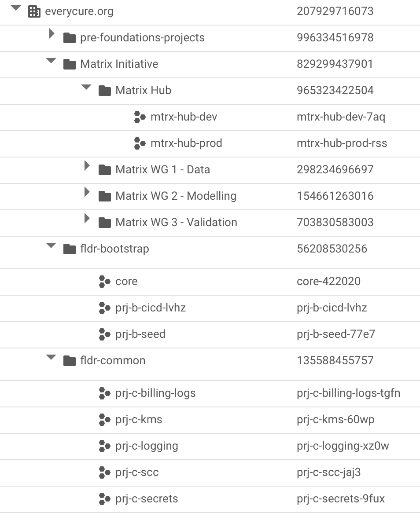Click the prj-b-seed project icon
This screenshot has height=520, width=420.
click(104, 334)
